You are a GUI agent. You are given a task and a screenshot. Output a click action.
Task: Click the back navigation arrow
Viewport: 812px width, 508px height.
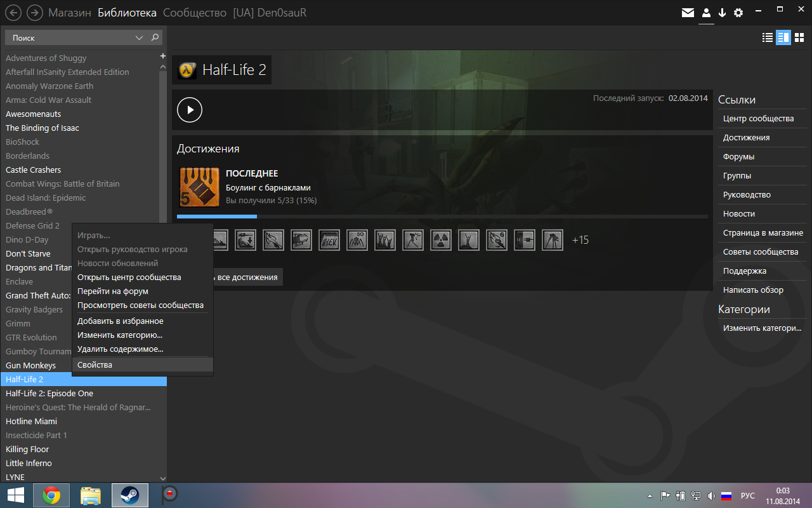pyautogui.click(x=13, y=13)
